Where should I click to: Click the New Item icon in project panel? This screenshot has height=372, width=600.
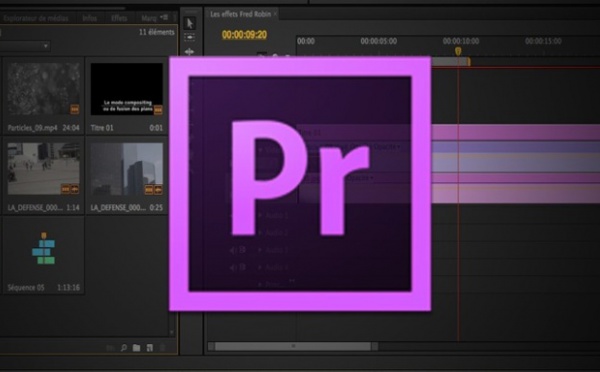(x=150, y=348)
